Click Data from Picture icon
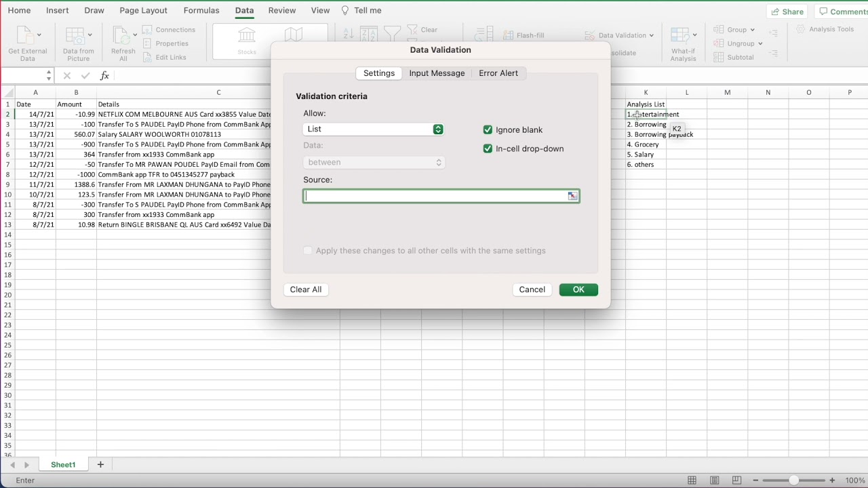This screenshot has width=868, height=488. pyautogui.click(x=75, y=35)
